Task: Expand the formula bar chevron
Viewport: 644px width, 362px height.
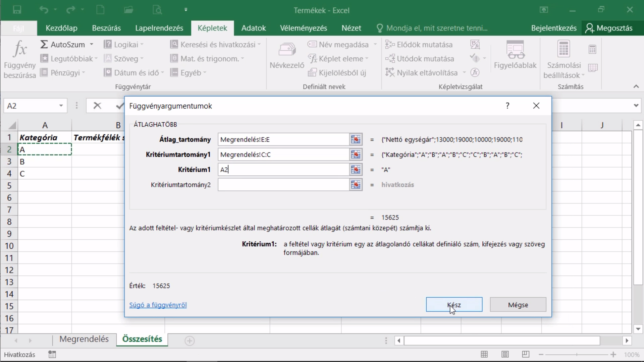Action: tap(636, 106)
